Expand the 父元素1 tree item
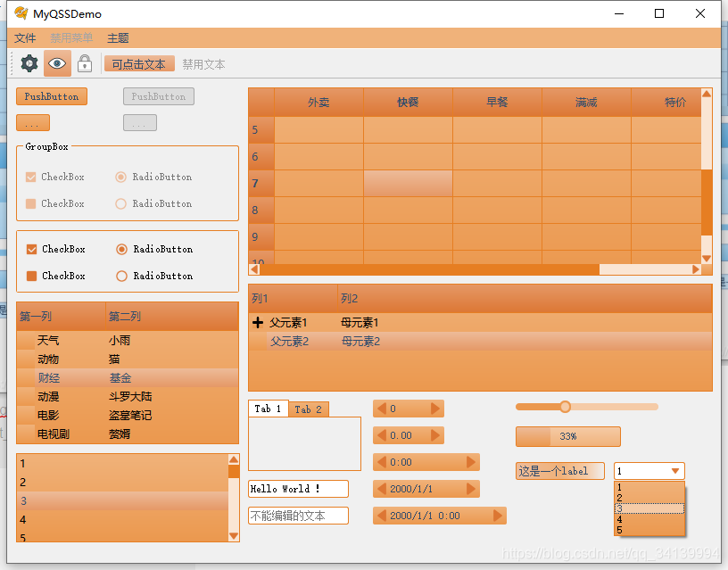Image resolution: width=728 pixels, height=570 pixels. [258, 323]
